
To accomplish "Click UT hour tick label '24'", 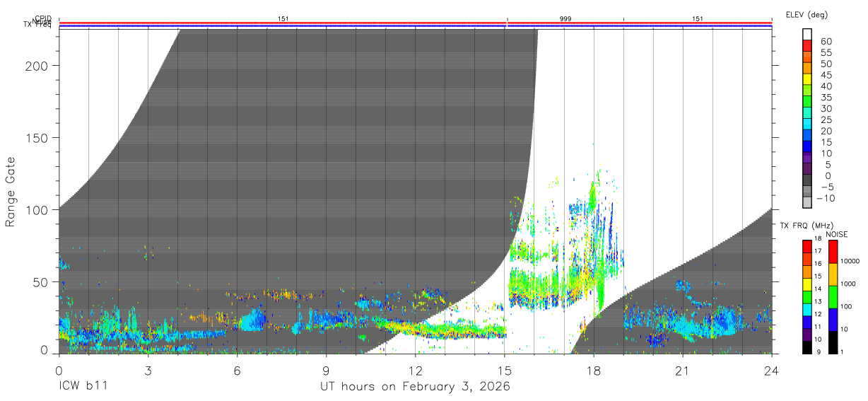I will pyautogui.click(x=772, y=370).
